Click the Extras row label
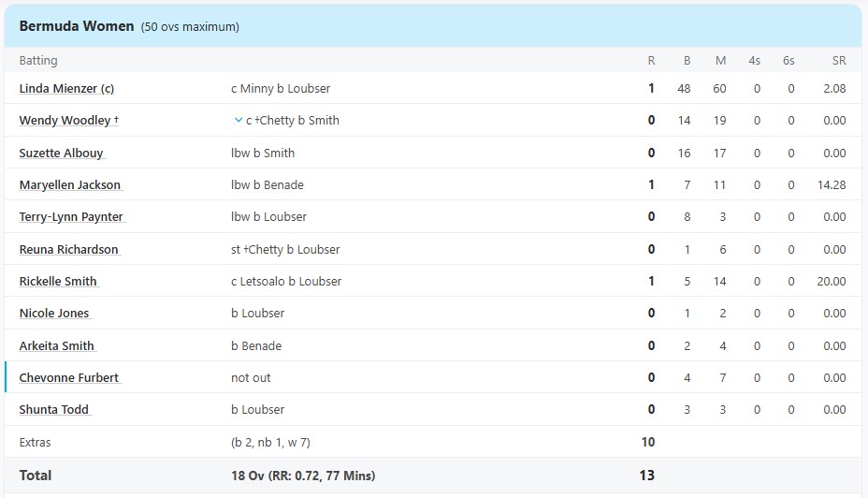 (x=36, y=442)
